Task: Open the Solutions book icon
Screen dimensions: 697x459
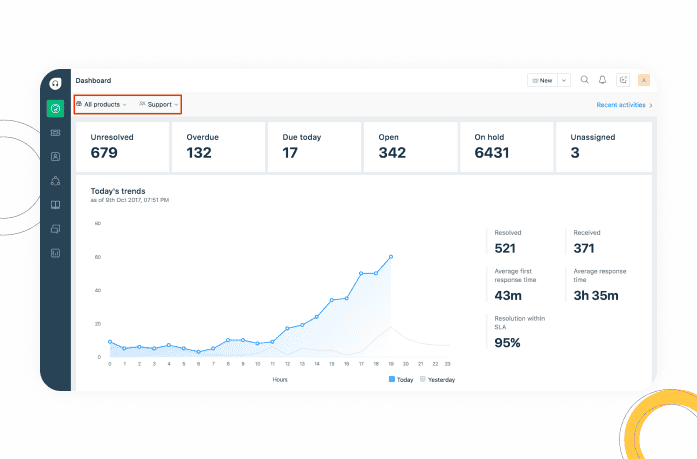Action: (x=55, y=205)
